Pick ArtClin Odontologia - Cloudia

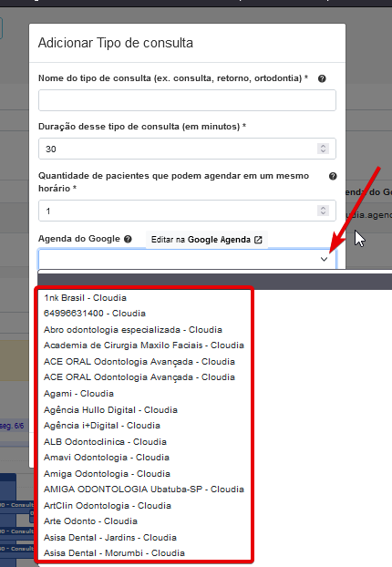(x=107, y=506)
